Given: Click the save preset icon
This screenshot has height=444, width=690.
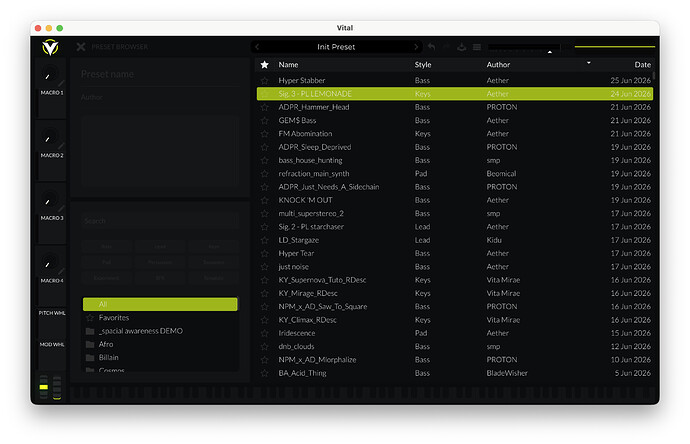Looking at the screenshot, I should click(x=462, y=47).
